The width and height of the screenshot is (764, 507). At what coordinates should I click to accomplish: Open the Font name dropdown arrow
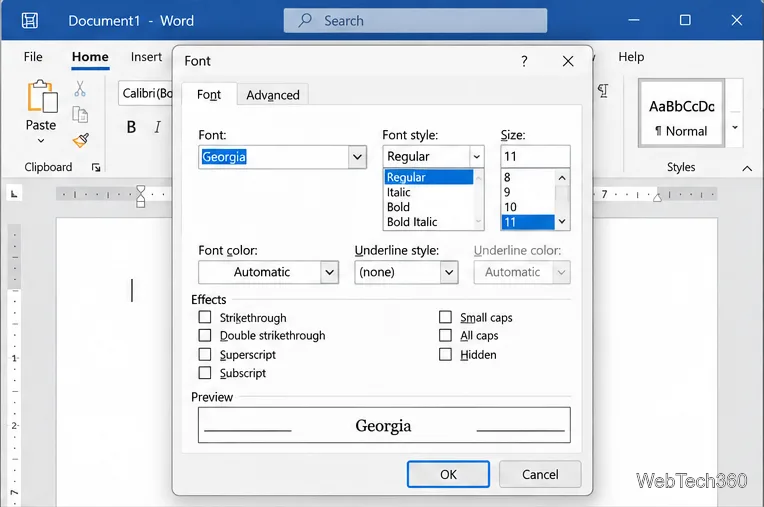point(357,157)
